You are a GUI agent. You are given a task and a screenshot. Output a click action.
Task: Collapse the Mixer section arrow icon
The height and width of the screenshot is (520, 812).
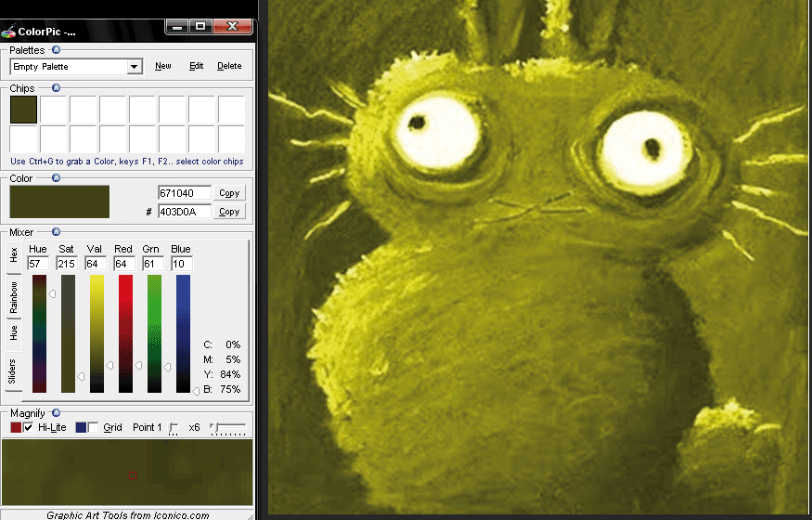56,231
